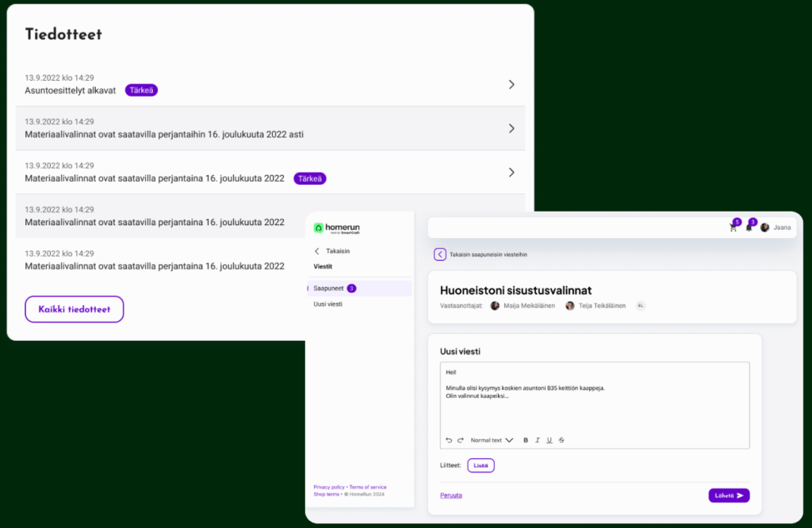Click the Kaikki tiedotteet button
Screen dimensions: 812x528
click(75, 309)
